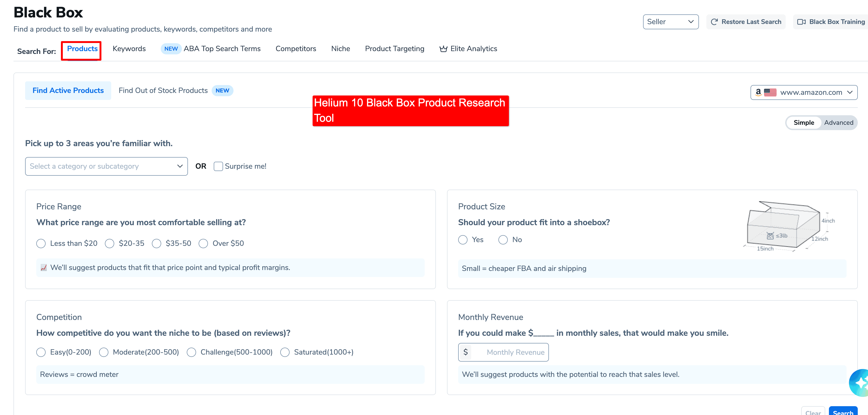The height and width of the screenshot is (415, 868).
Task: Click the restore circular arrow icon
Action: pos(714,22)
